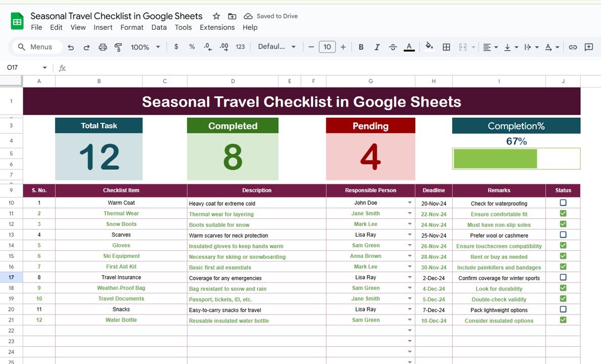Format as currency with dollar icon
Screen dimensions: 601x364
pos(176,47)
